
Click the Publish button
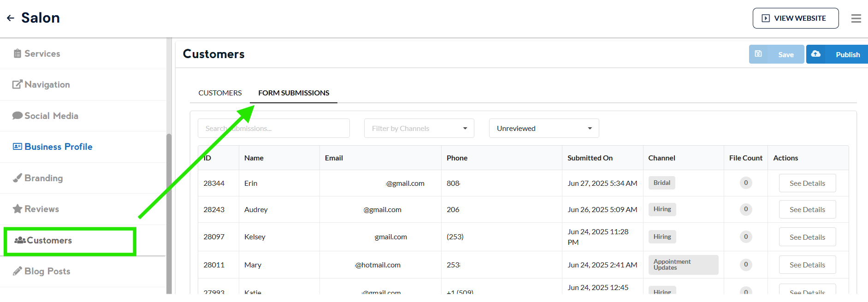tap(838, 54)
